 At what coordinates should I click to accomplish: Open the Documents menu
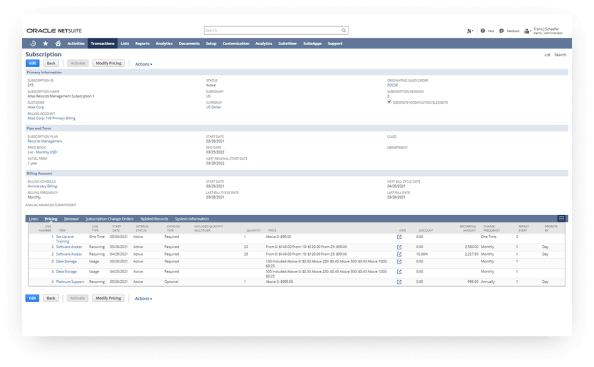[189, 44]
